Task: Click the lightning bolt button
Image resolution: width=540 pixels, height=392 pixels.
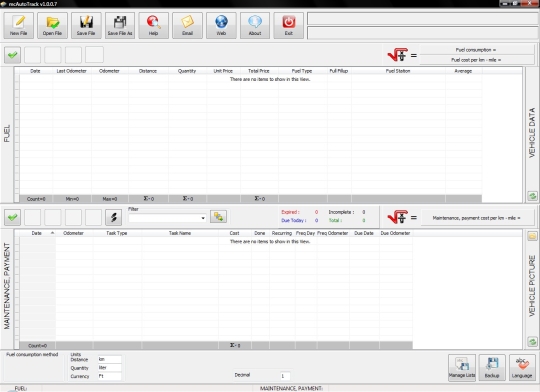Action: coord(113,217)
